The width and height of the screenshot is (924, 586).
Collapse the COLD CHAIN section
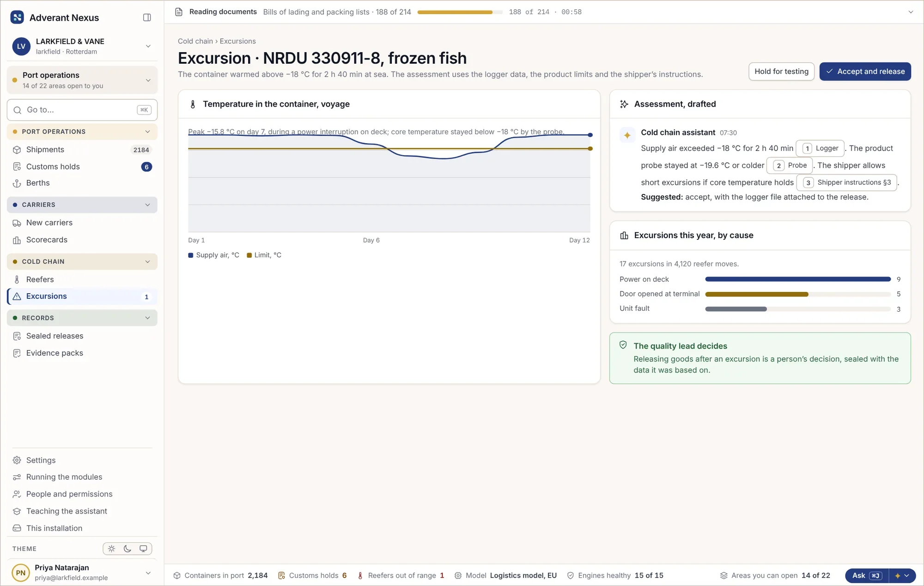coord(82,262)
